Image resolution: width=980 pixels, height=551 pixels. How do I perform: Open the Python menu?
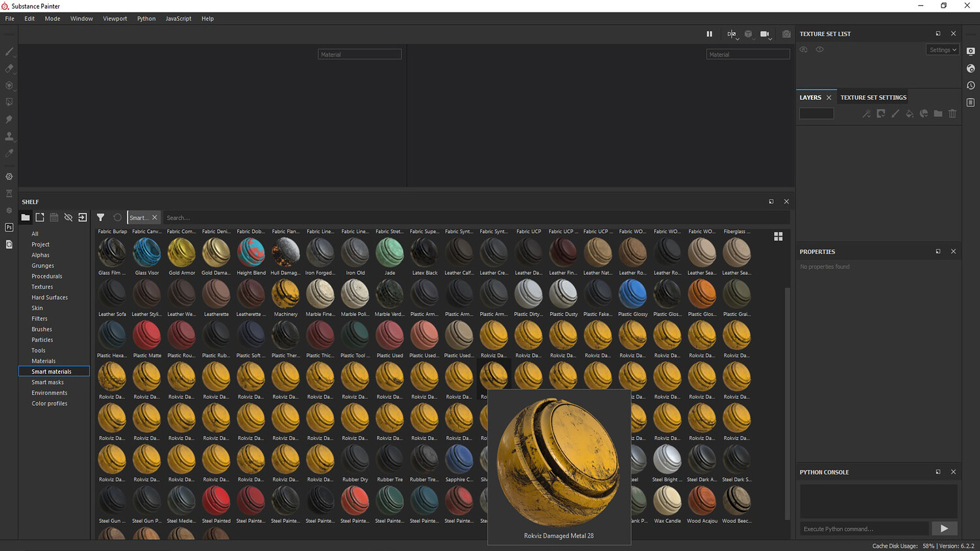146,19
